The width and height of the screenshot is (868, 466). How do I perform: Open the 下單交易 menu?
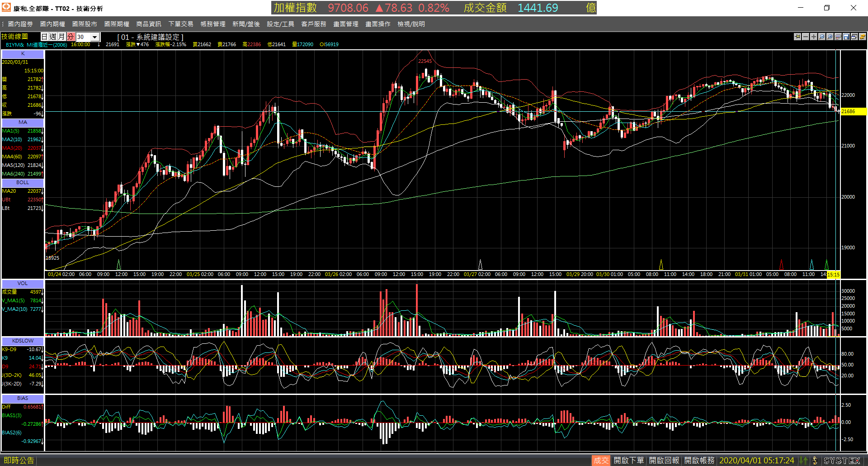pos(181,24)
